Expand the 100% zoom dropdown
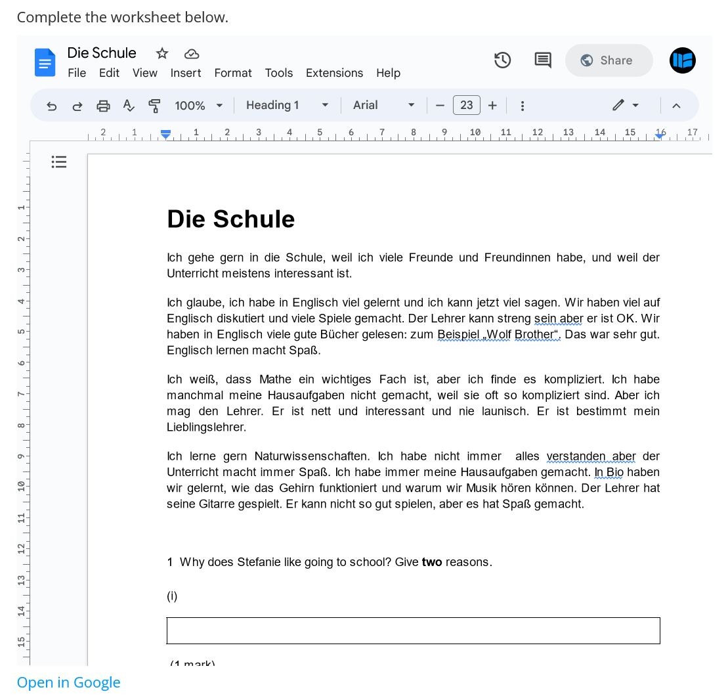This screenshot has height=700, width=728. click(x=199, y=106)
